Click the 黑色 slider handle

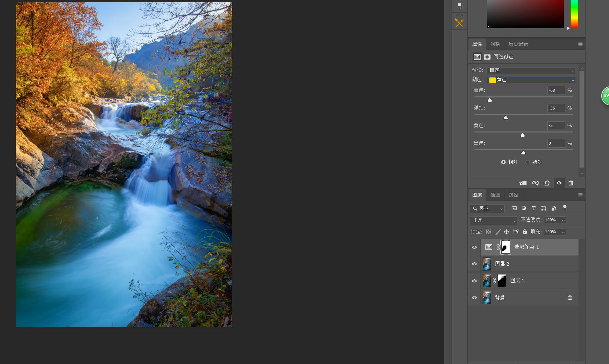[523, 152]
